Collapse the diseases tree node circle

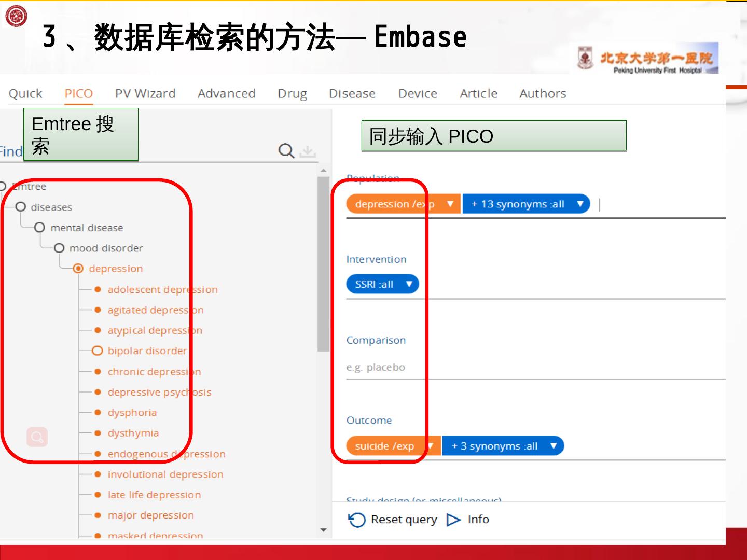pos(21,207)
